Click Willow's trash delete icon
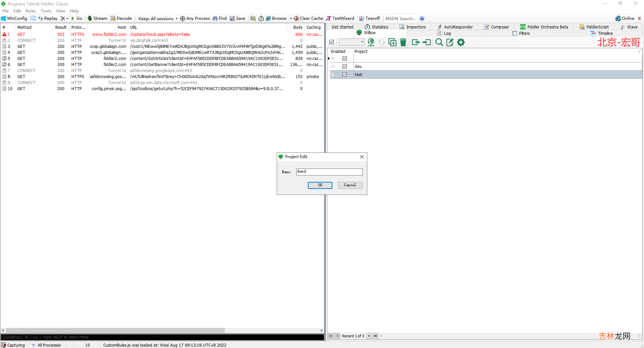The height and width of the screenshot is (348, 644). 403,42
